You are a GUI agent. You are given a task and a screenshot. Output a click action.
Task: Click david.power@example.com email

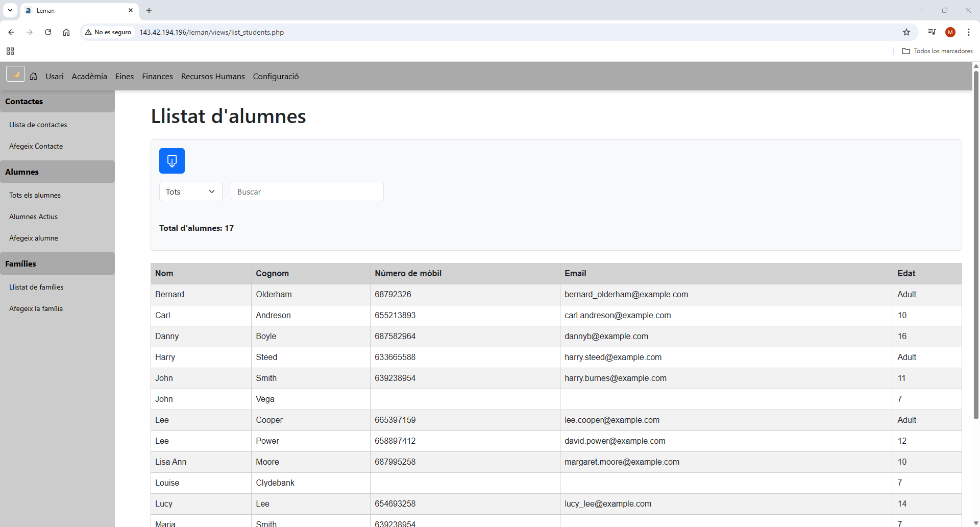click(615, 441)
